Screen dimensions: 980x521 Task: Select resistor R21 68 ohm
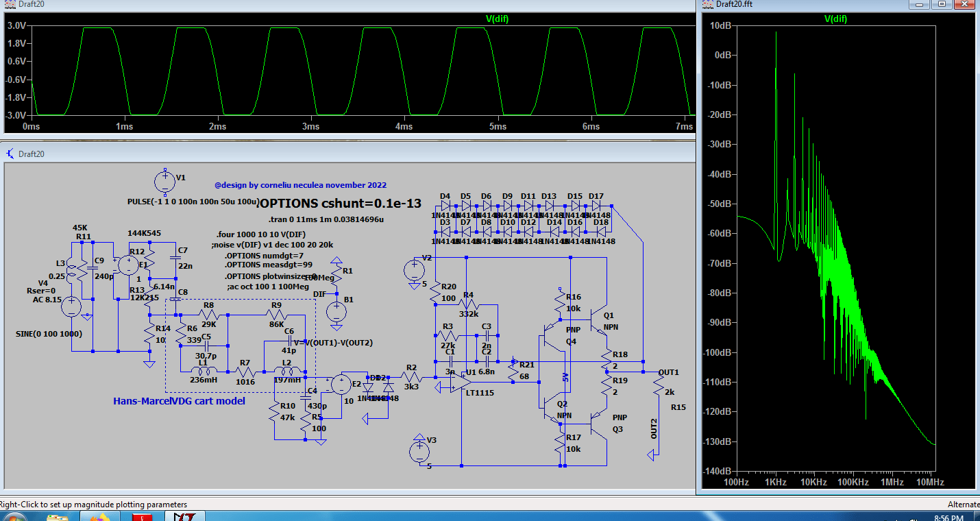pyautogui.click(x=513, y=372)
